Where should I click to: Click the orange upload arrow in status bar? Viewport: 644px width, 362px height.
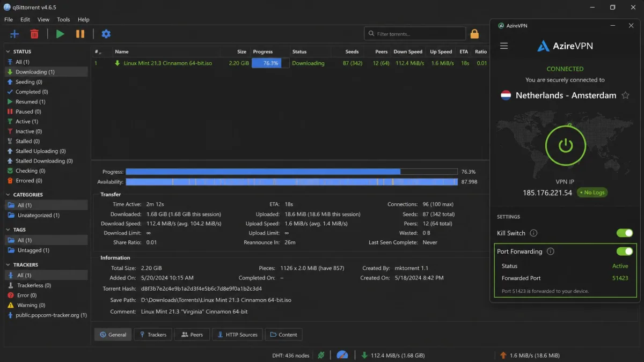coord(503,355)
